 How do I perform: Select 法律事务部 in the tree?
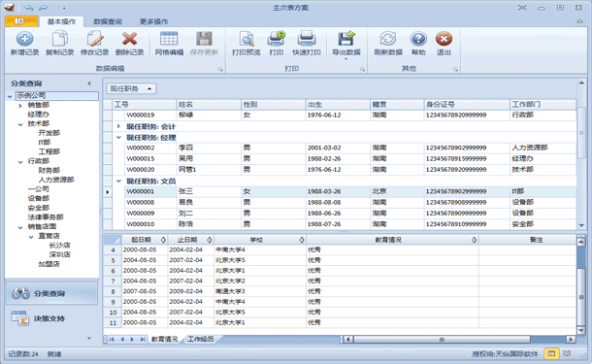(46, 217)
